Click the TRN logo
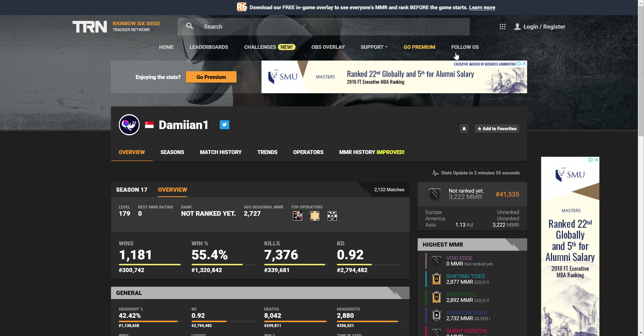 click(90, 27)
